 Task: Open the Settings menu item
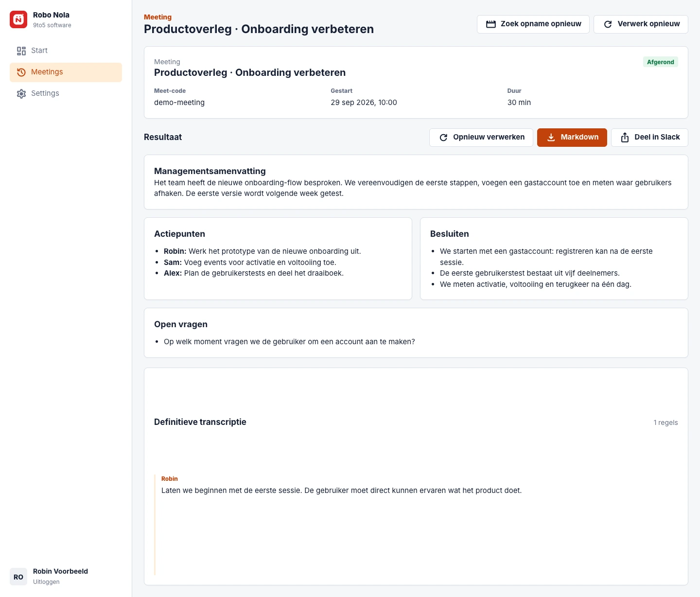click(66, 93)
